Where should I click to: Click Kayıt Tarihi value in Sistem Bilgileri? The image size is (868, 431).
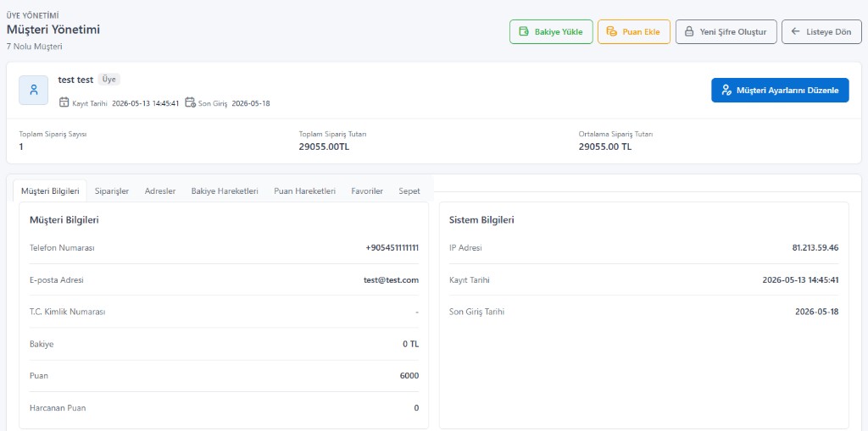(800, 280)
